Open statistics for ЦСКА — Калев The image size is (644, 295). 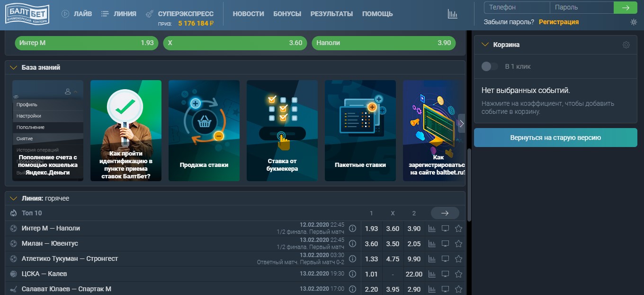pyautogui.click(x=432, y=274)
